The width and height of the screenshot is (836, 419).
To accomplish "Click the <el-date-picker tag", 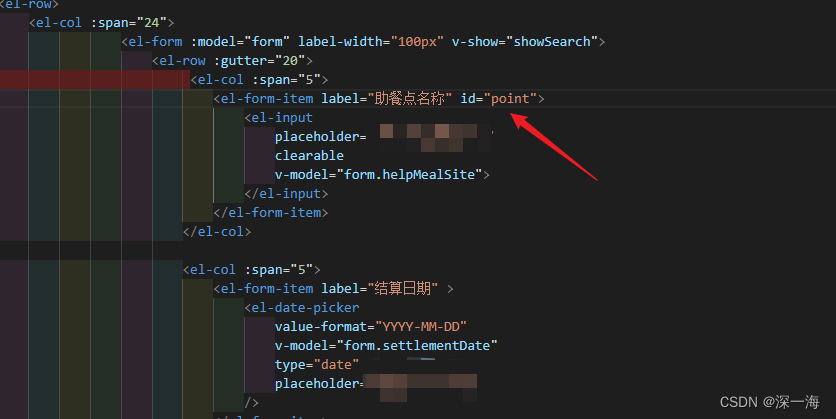I will (302, 308).
